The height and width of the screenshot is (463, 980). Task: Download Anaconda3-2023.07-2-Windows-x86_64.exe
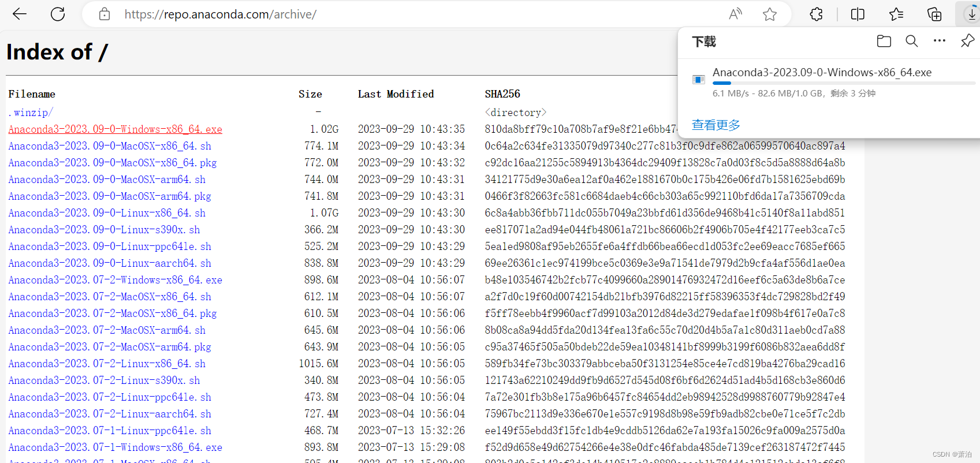click(x=115, y=280)
